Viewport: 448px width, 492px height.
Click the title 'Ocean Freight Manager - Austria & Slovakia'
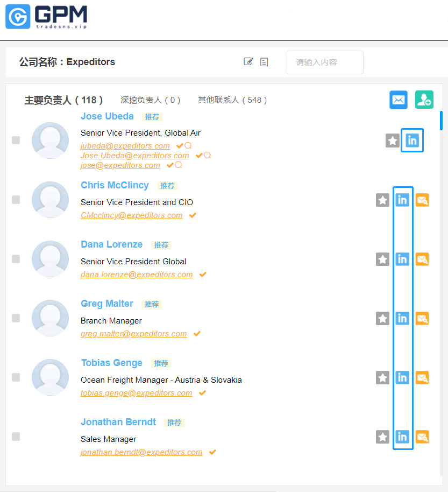pos(161,380)
